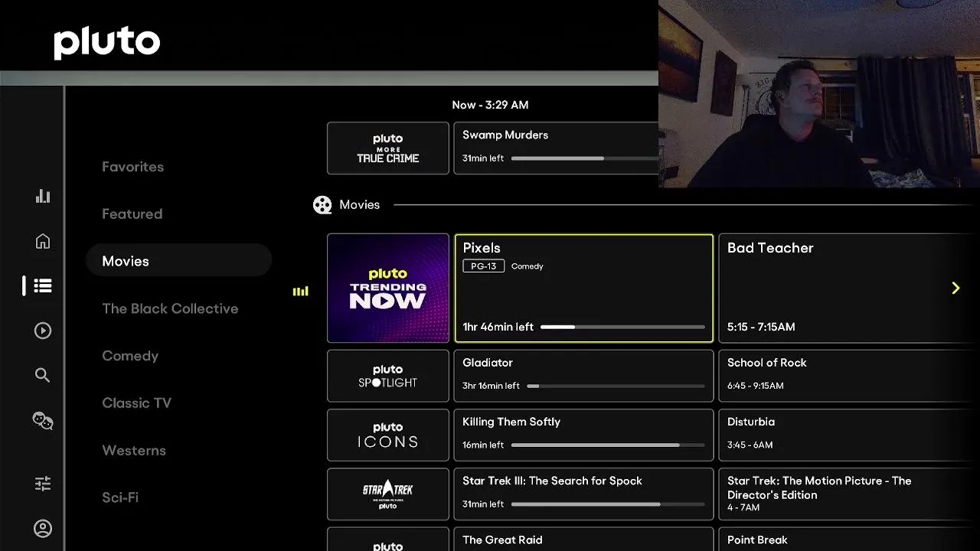Open the activity bars sidebar icon

coord(43,196)
